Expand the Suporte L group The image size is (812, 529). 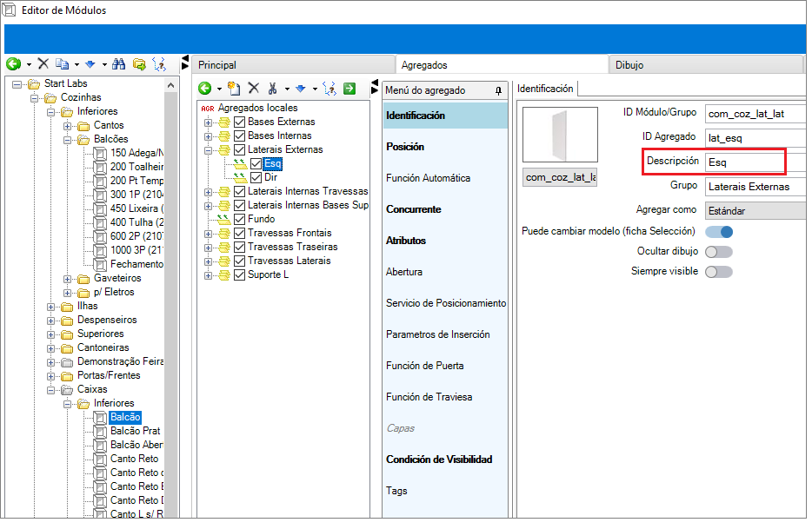pos(208,275)
